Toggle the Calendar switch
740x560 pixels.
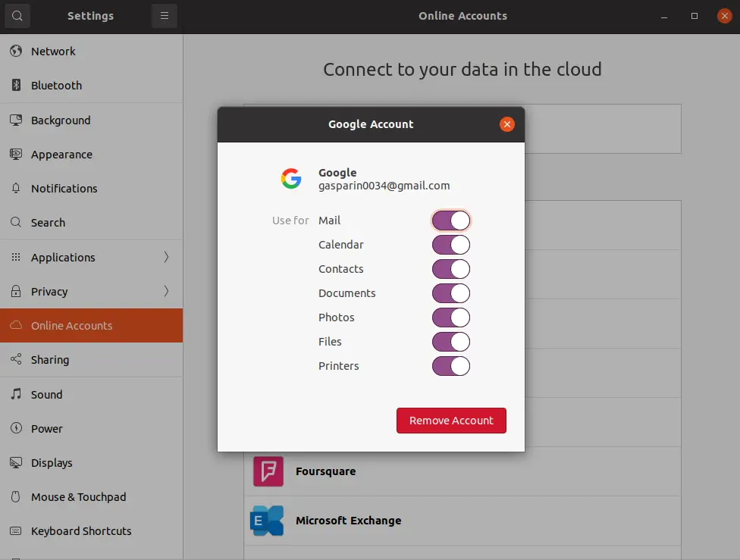pos(450,245)
